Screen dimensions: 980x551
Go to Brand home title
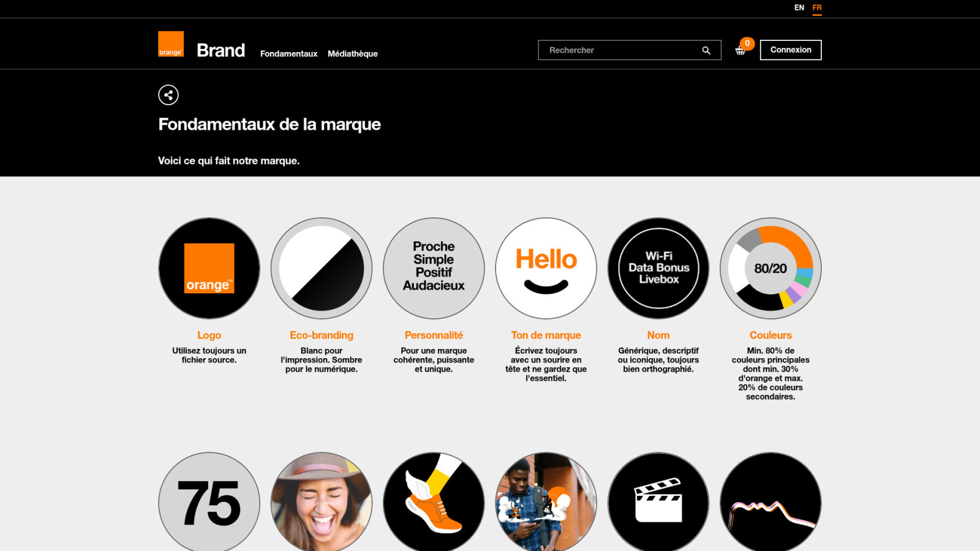[221, 50]
